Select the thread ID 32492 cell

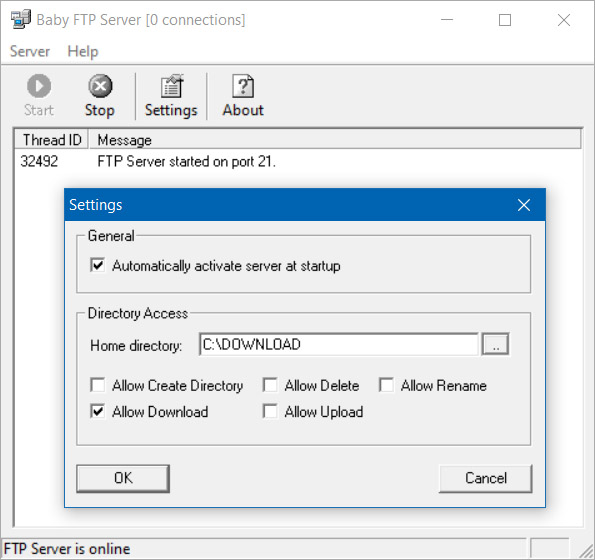[x=39, y=161]
